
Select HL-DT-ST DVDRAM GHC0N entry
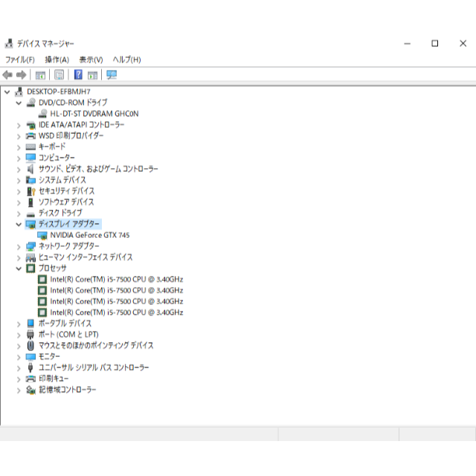pyautogui.click(x=94, y=114)
